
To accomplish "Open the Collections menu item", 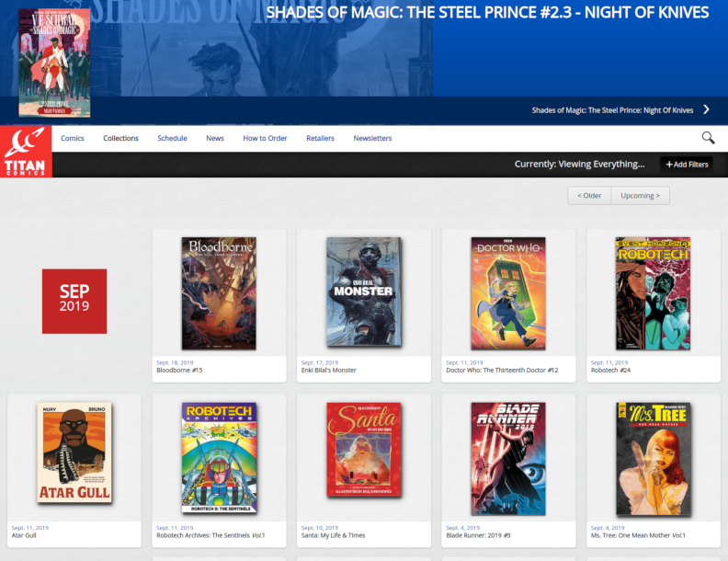I will (120, 138).
